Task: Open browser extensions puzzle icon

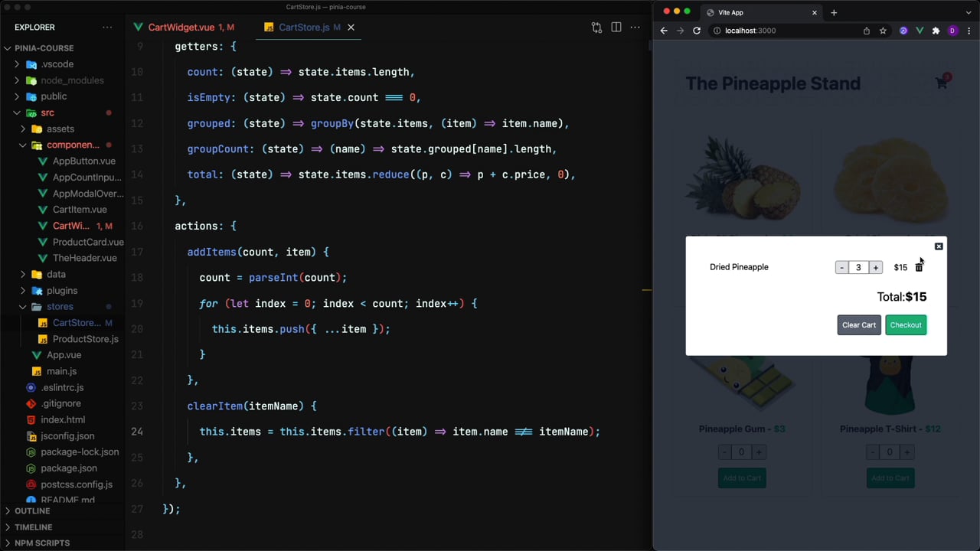Action: pyautogui.click(x=936, y=31)
